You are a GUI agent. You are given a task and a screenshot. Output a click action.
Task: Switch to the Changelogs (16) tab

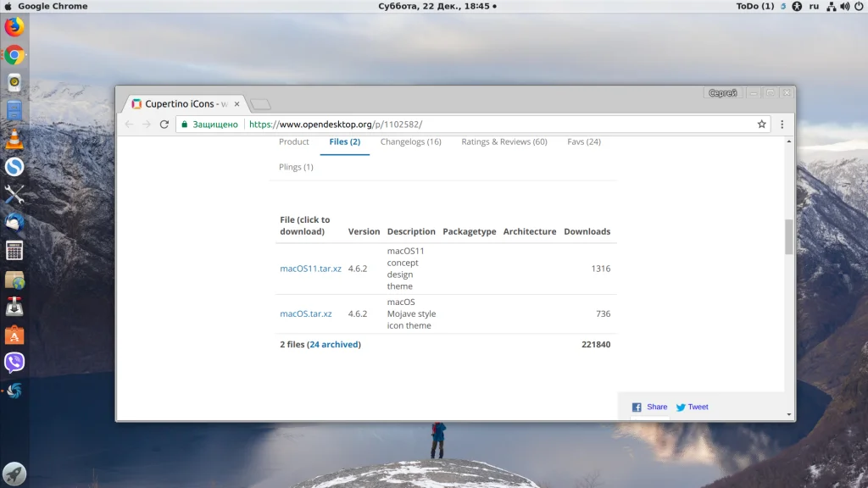[x=411, y=141]
